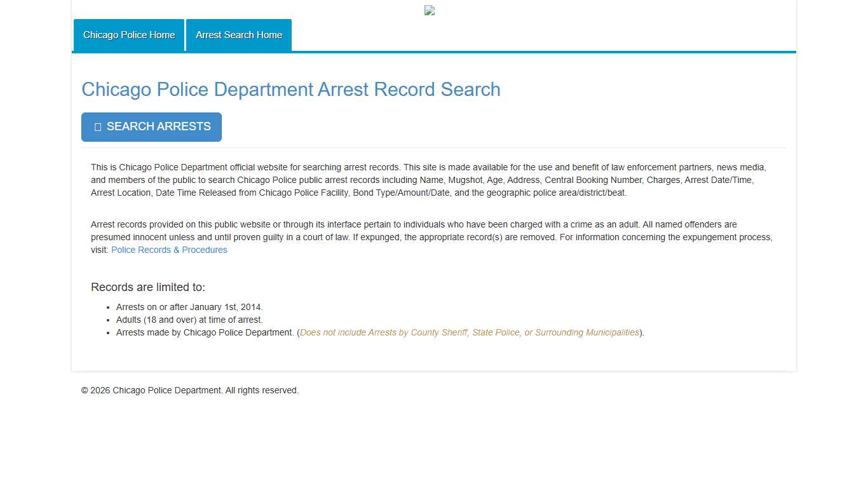Click the search icon inside Search Arrests button

[98, 126]
